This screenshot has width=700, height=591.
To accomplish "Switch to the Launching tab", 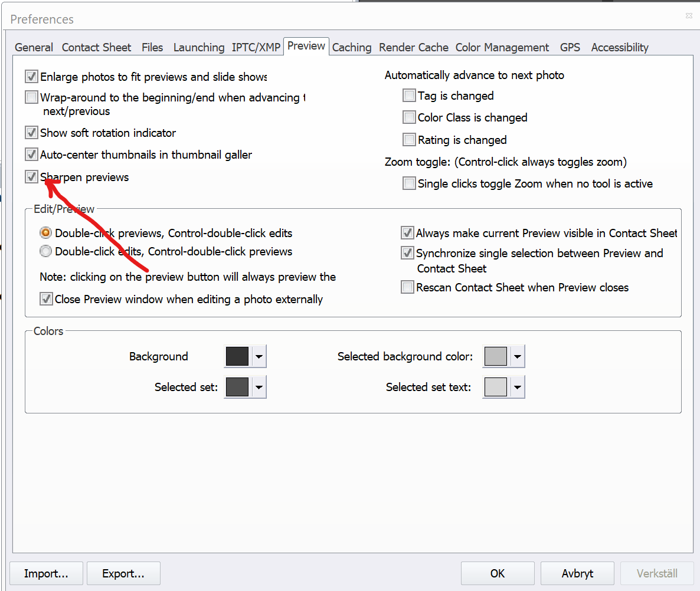I will pos(199,47).
